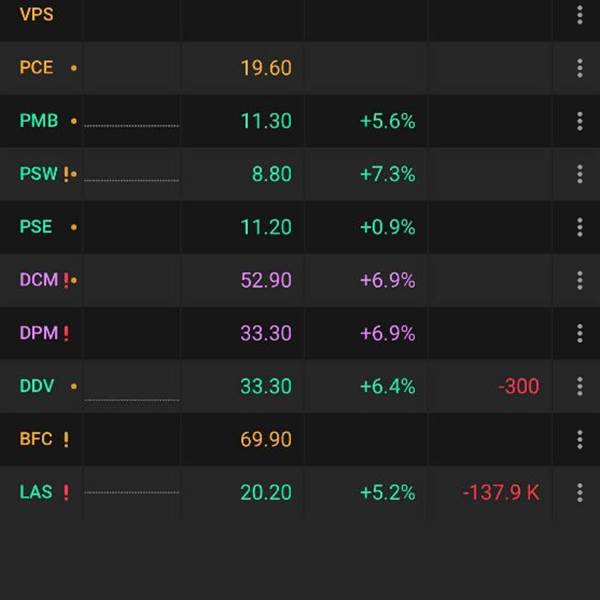Open the three-dot menu for PCE
The width and height of the screenshot is (600, 600).
[x=580, y=68]
